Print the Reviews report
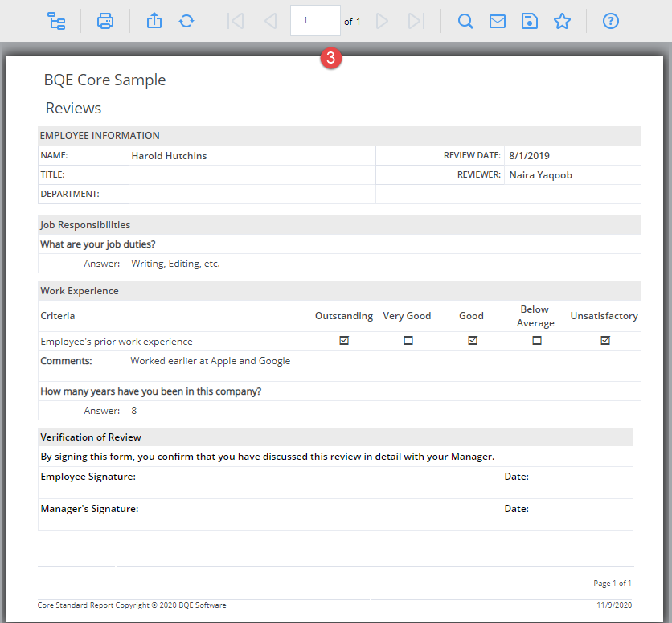 105,21
